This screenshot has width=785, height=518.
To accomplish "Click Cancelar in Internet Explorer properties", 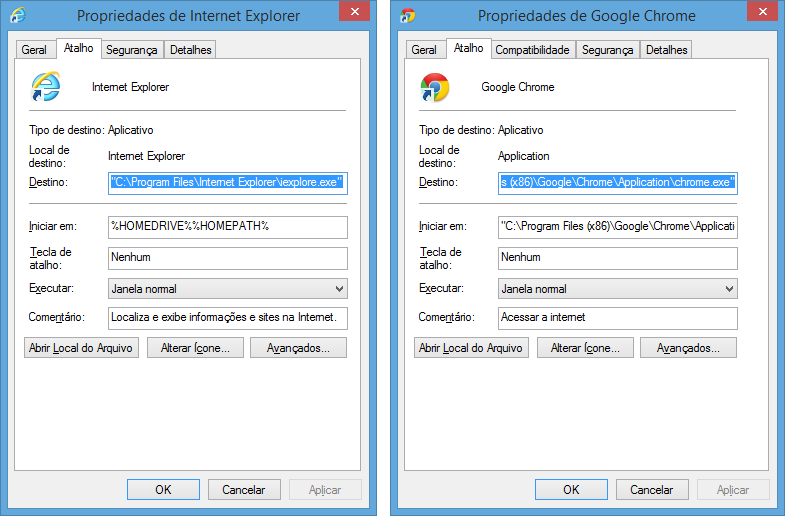I will tap(244, 489).
